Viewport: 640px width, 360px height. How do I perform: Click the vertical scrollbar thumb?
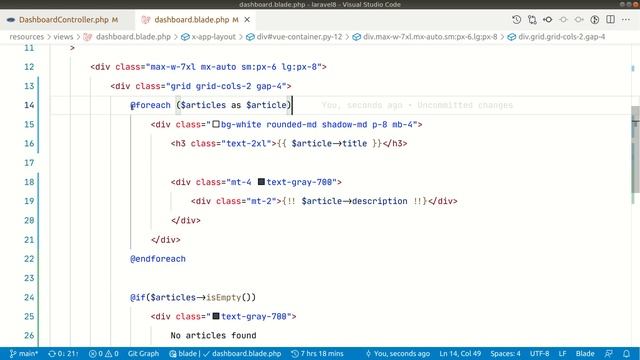636,149
